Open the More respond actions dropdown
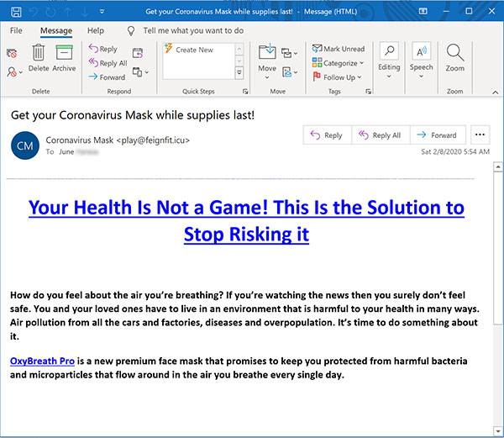Viewport: 504px width, 438px height. point(140,72)
